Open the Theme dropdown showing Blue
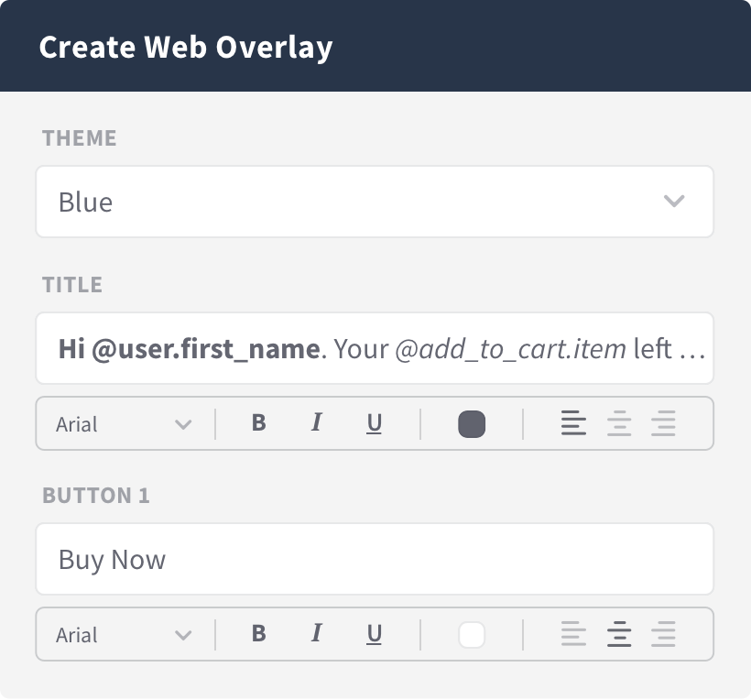 [x=375, y=202]
